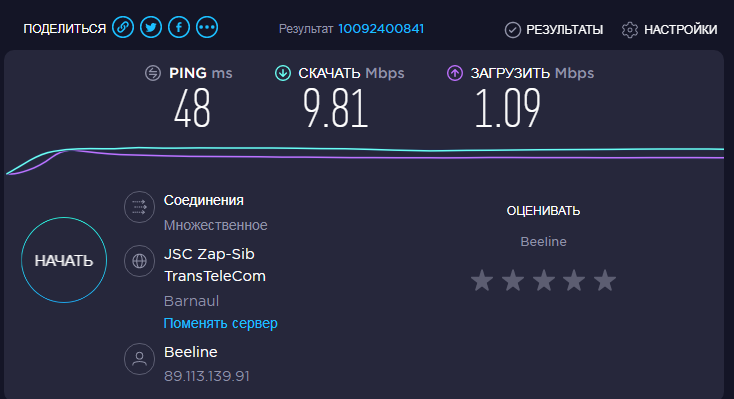Share result on Twitter
Screen dimensions: 734x399
pos(151,28)
